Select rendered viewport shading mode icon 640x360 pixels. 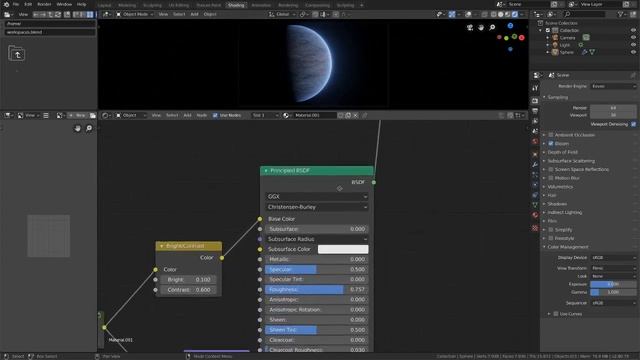click(515, 14)
